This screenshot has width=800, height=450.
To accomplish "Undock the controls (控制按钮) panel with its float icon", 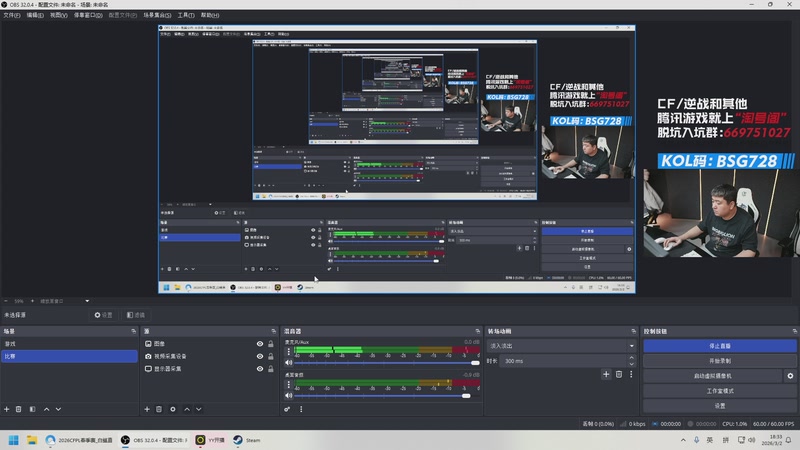I will 794,331.
